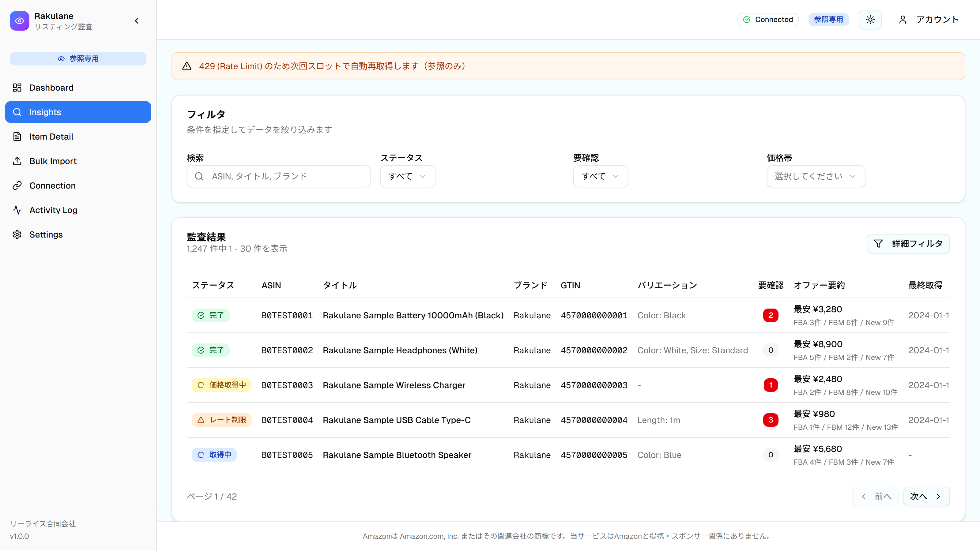This screenshot has height=551, width=980.
Task: Open Rakulane Sample Battery 10000mAh (Black)
Action: pyautogui.click(x=413, y=315)
